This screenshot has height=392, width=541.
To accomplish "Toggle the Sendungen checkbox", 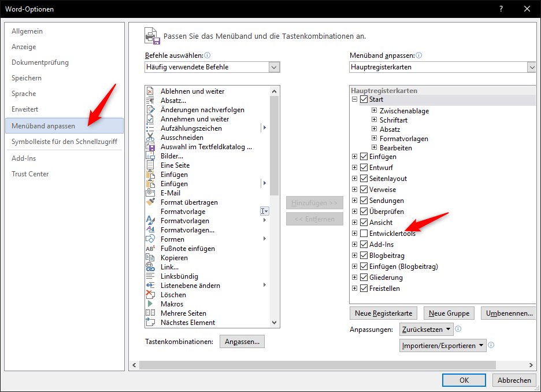I will click(364, 201).
